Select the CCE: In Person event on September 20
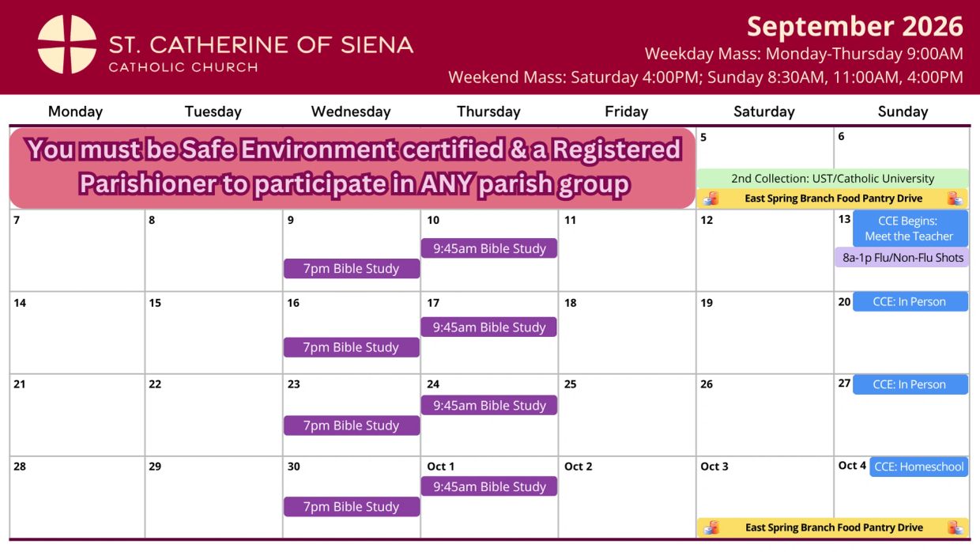980x552 pixels. point(910,301)
